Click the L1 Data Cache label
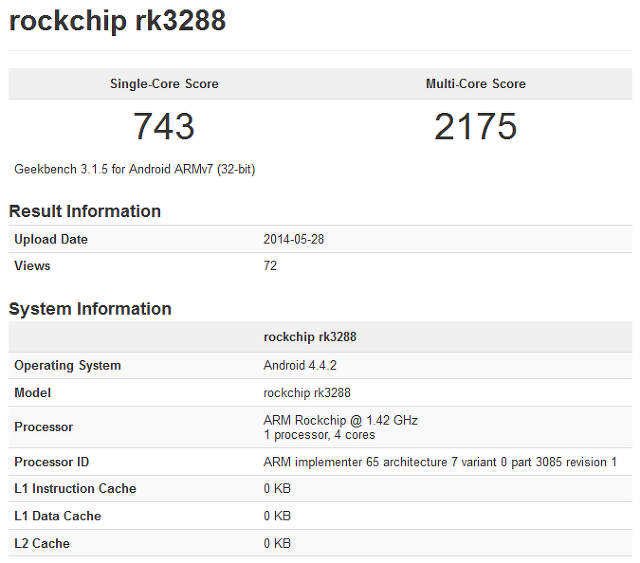The height and width of the screenshot is (563, 640). click(58, 516)
